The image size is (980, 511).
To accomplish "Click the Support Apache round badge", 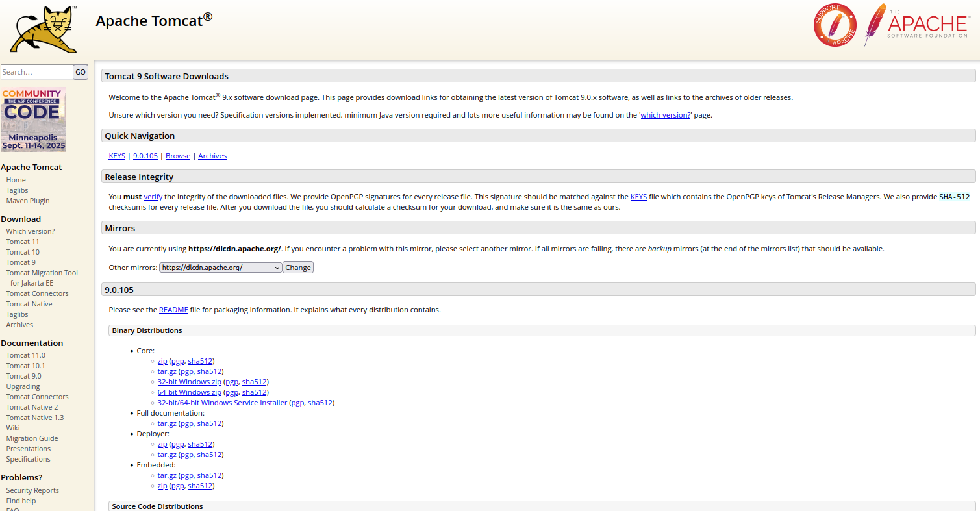I will tap(835, 25).
